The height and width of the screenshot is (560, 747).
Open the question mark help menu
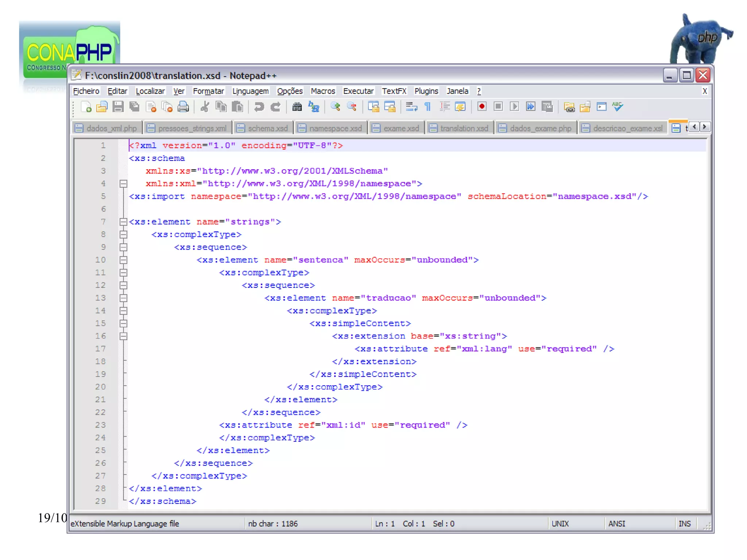479,91
